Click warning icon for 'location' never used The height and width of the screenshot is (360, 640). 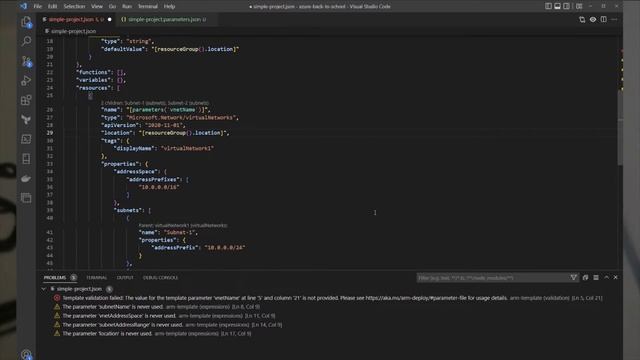click(57, 333)
